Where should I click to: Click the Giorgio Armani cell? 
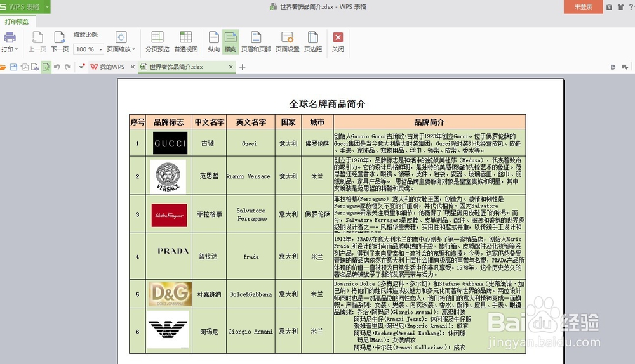(251, 332)
